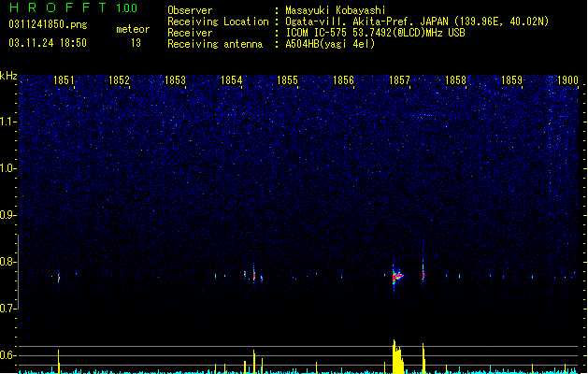Click the 0.8 frequency axis label
This screenshot has height=374, width=588.
click(8, 262)
